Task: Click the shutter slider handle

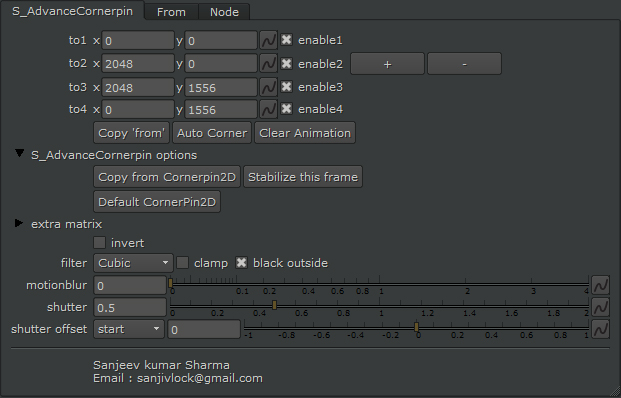Action: (274, 305)
